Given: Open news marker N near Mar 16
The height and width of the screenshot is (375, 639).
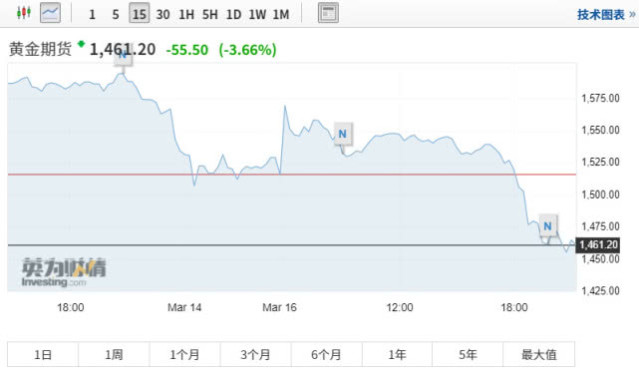Looking at the screenshot, I should [x=343, y=134].
